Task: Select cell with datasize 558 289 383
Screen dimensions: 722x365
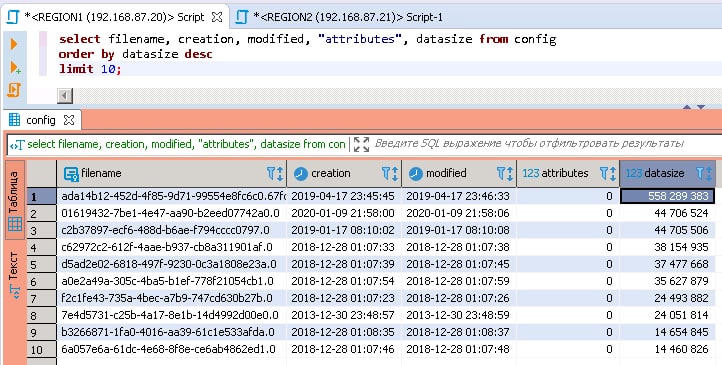Action: (x=667, y=196)
